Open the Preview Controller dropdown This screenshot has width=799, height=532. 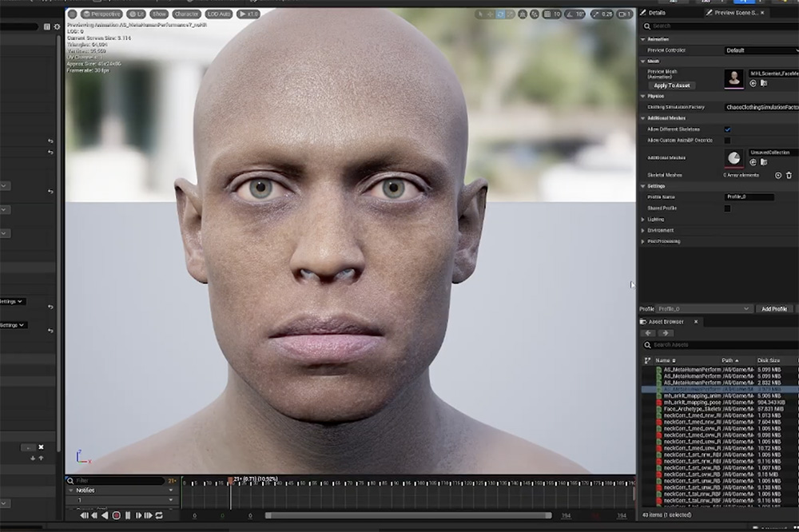tap(760, 50)
